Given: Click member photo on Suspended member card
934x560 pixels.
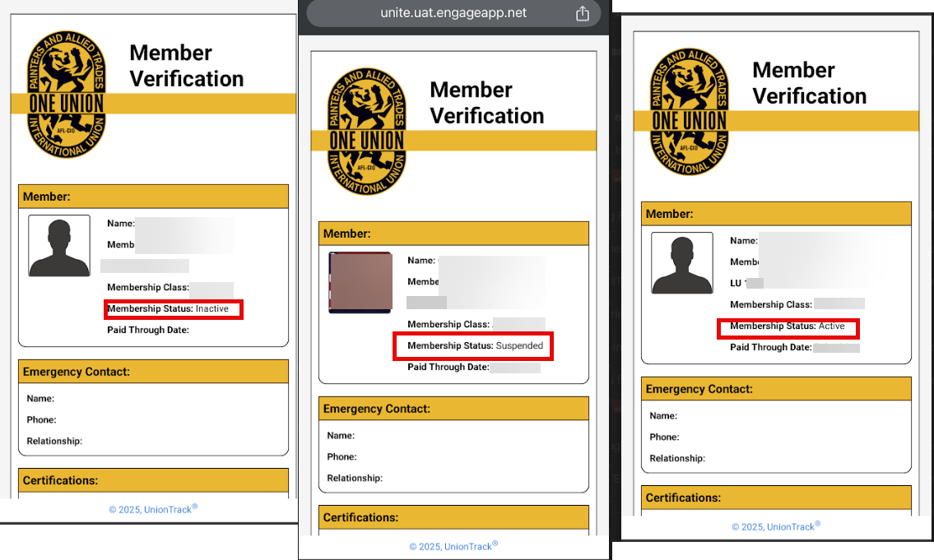Looking at the screenshot, I should pyautogui.click(x=360, y=283).
